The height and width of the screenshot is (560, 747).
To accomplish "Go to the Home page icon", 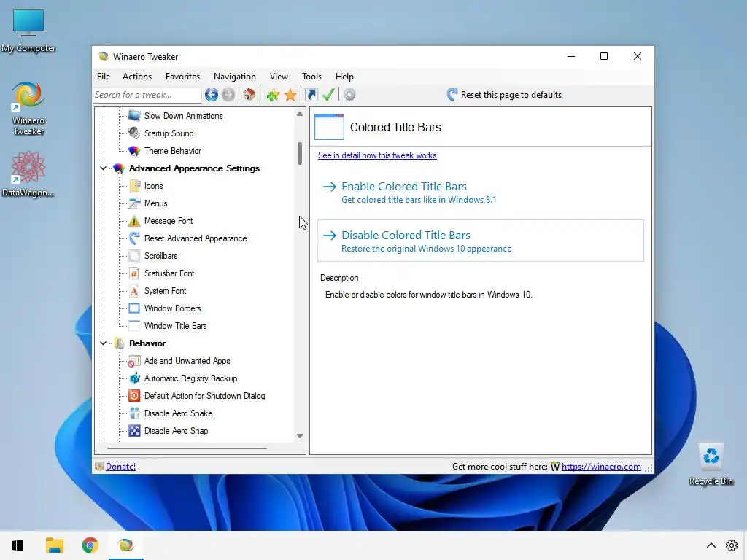I will [249, 94].
